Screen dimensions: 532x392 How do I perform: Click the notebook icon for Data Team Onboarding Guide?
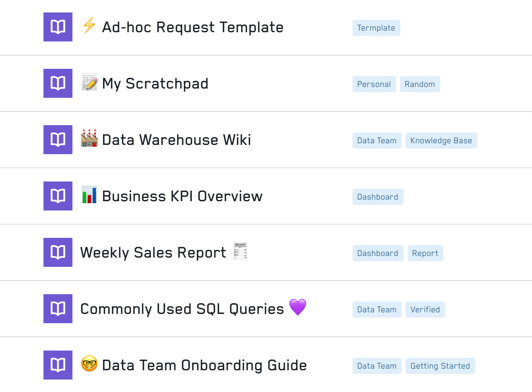(x=58, y=365)
